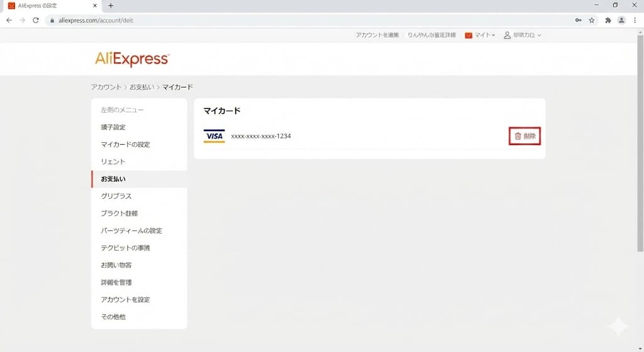The height and width of the screenshot is (352, 644).
Task: Click the AliExpress logo
Action: 132,59
